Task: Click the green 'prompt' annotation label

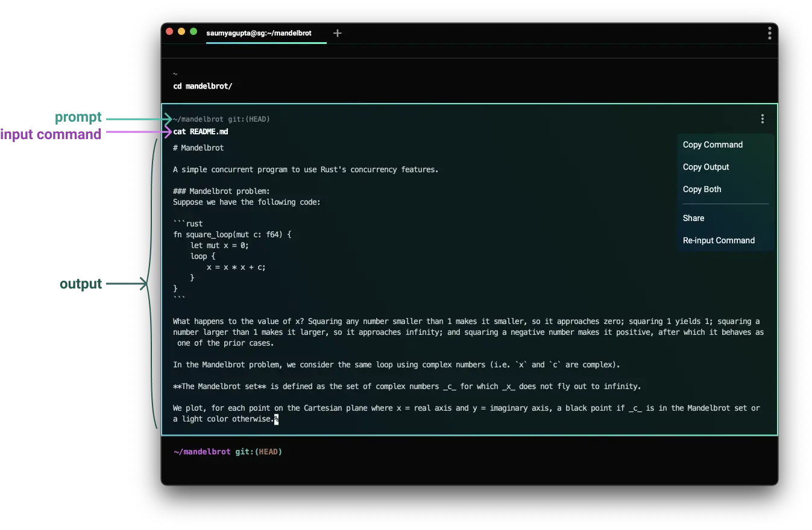Action: (79, 117)
